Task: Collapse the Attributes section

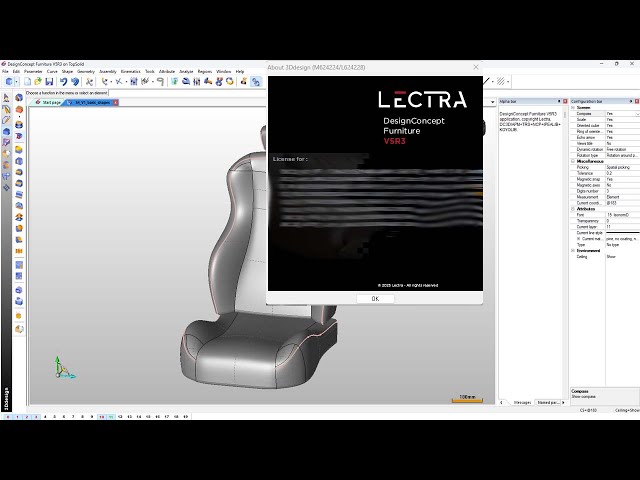Action: tap(573, 209)
